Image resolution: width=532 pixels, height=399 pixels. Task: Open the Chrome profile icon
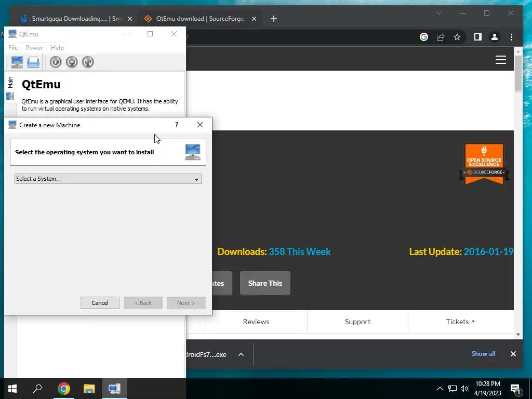coord(495,37)
